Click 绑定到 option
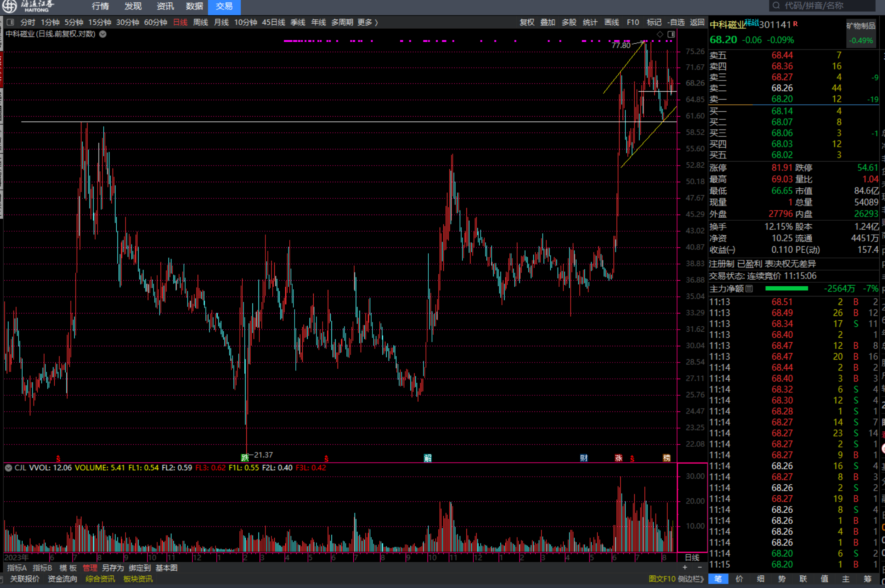885x588 pixels. [140, 568]
